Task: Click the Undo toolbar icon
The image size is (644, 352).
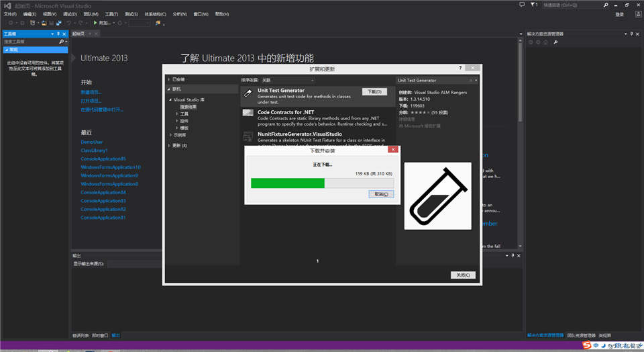Action: [68, 23]
